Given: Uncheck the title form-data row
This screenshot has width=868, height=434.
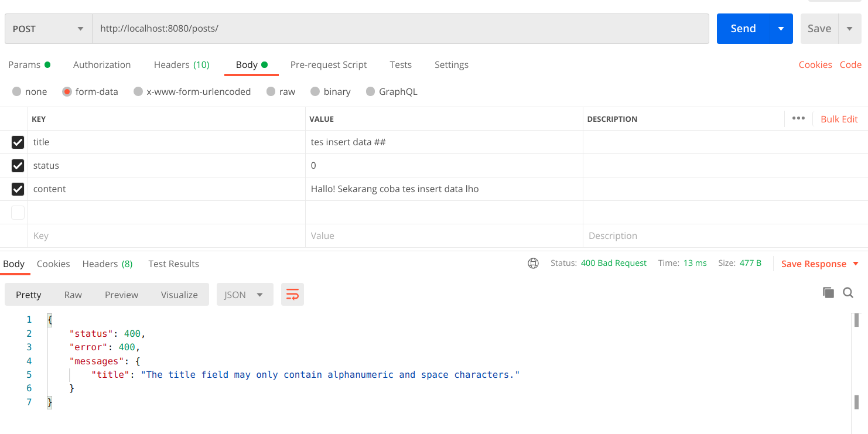Looking at the screenshot, I should coord(18,142).
